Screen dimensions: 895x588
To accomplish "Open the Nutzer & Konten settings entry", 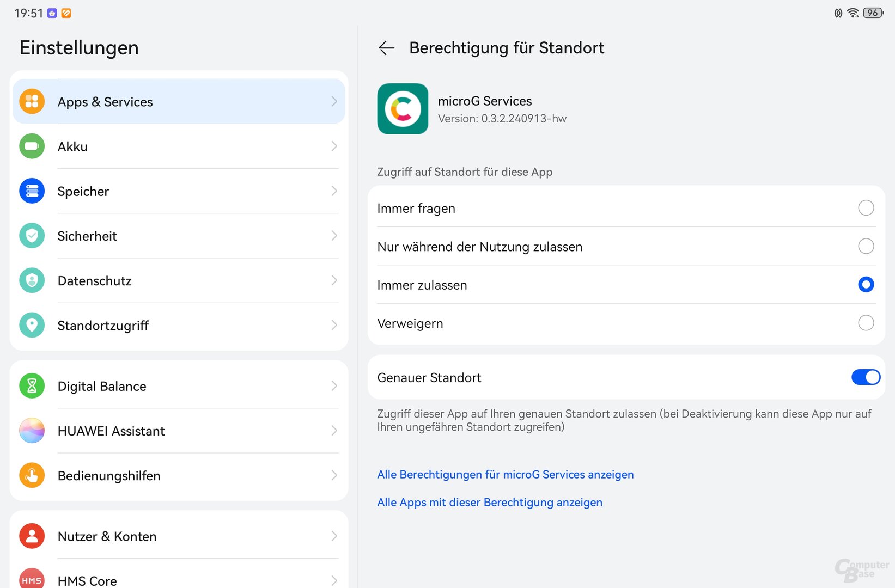I will (x=179, y=536).
